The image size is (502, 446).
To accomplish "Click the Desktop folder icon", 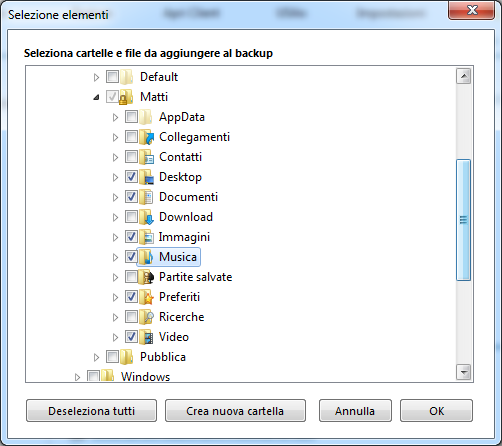I will [x=146, y=177].
